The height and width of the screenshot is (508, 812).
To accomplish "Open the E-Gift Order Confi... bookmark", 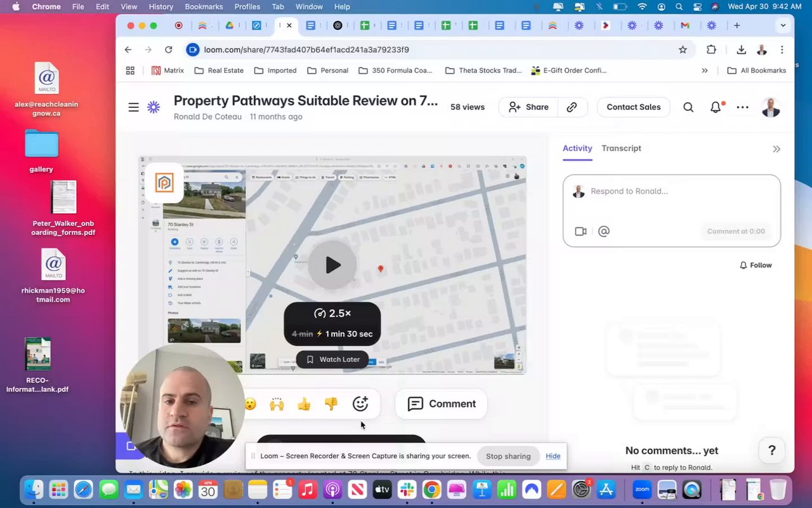I will click(569, 70).
